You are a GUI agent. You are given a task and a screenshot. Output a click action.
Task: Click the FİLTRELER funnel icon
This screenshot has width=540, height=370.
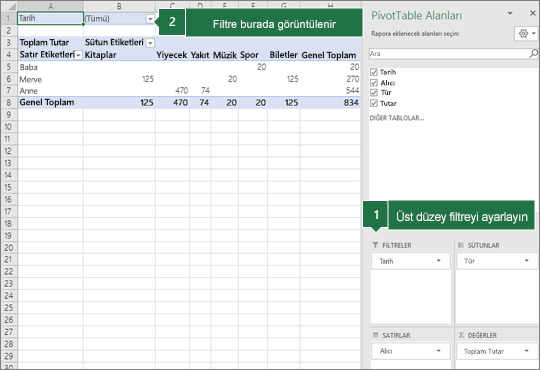pos(375,245)
